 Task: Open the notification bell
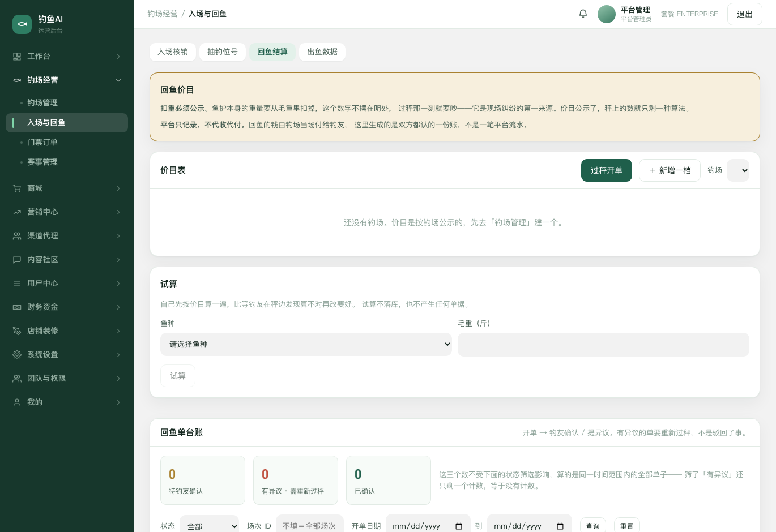(x=583, y=14)
